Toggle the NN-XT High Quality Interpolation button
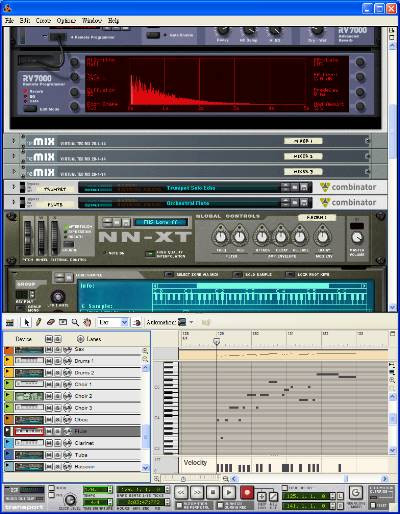 [150, 254]
